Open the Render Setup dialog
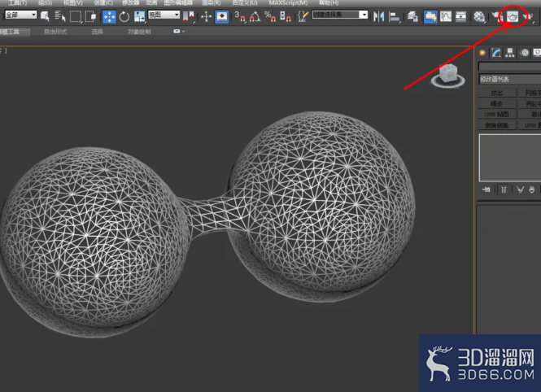541x392 pixels. [497, 16]
